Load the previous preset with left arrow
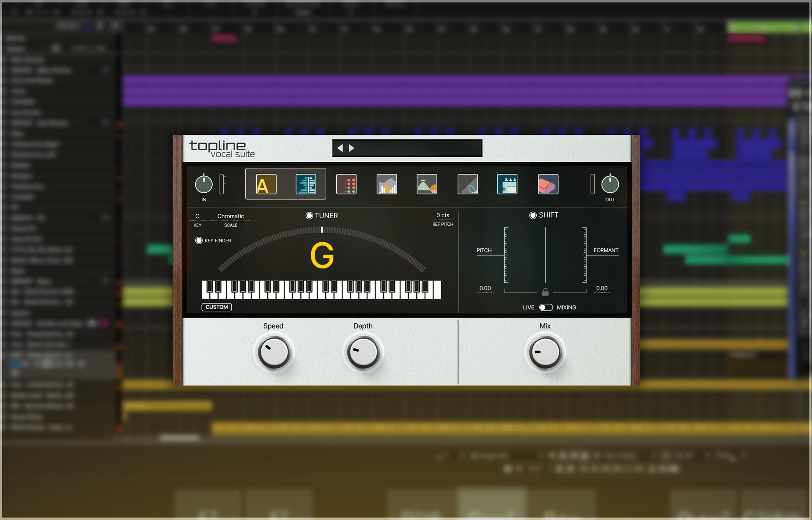The image size is (812, 520). 340,148
